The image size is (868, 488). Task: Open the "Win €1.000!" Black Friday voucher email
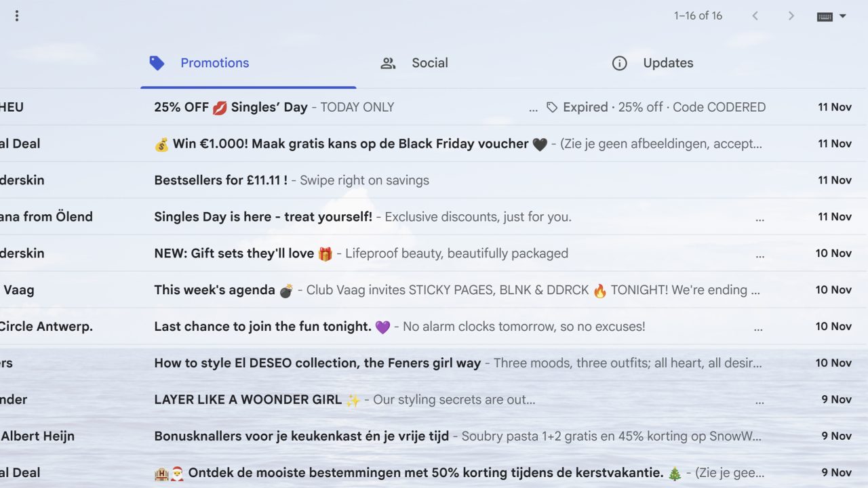[x=350, y=144]
